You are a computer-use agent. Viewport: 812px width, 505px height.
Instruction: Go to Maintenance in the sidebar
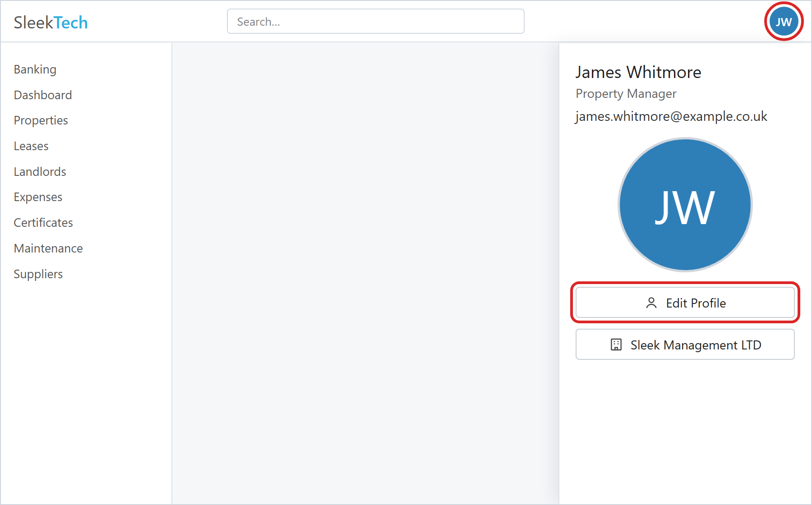(48, 248)
